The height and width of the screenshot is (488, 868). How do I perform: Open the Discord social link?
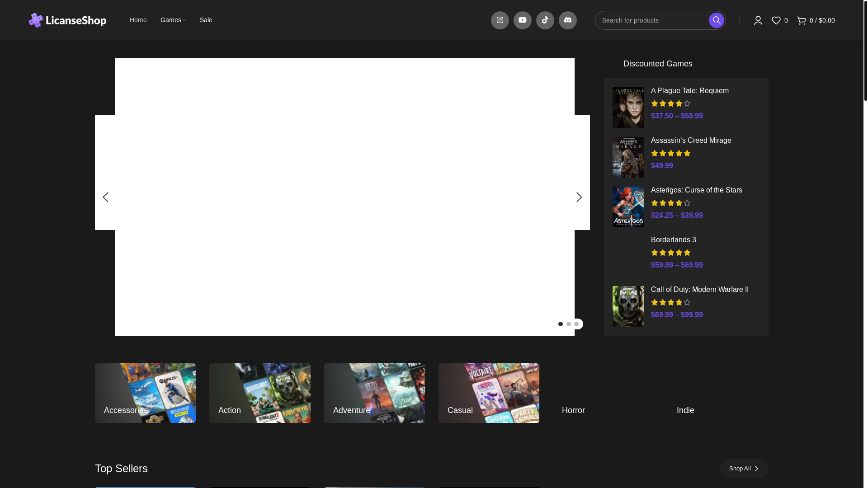pos(567,20)
